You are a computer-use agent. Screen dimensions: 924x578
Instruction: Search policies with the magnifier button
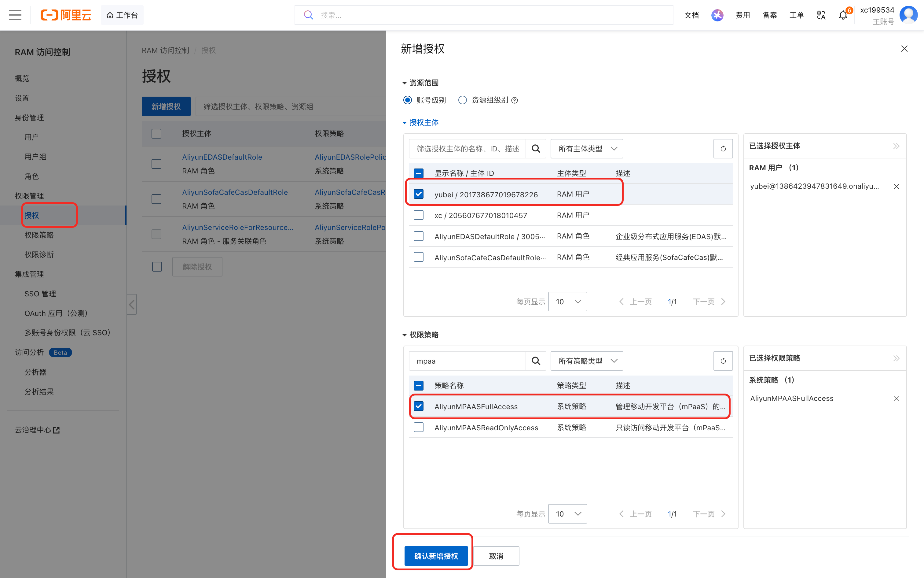[536, 361]
